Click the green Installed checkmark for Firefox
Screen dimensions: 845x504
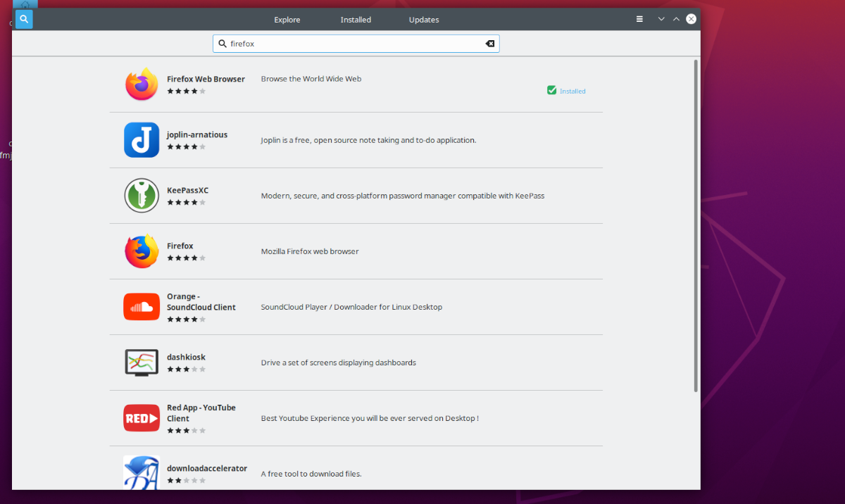tap(551, 90)
